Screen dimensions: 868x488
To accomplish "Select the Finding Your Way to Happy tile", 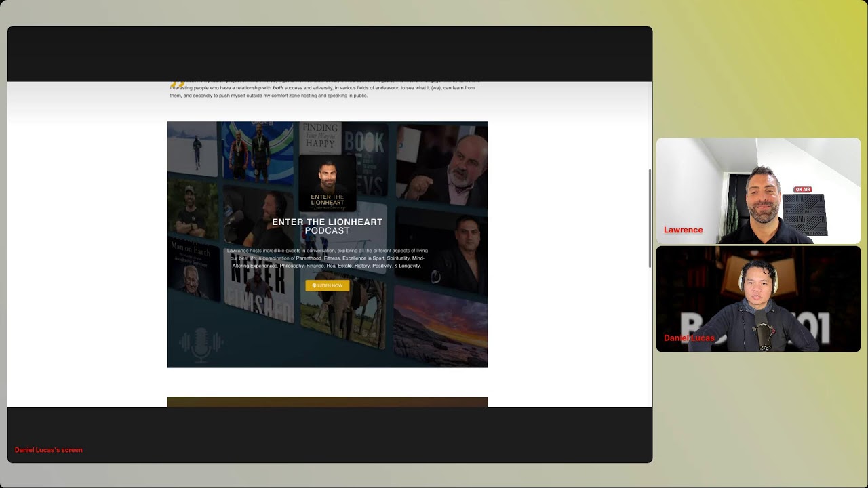I will (x=320, y=138).
